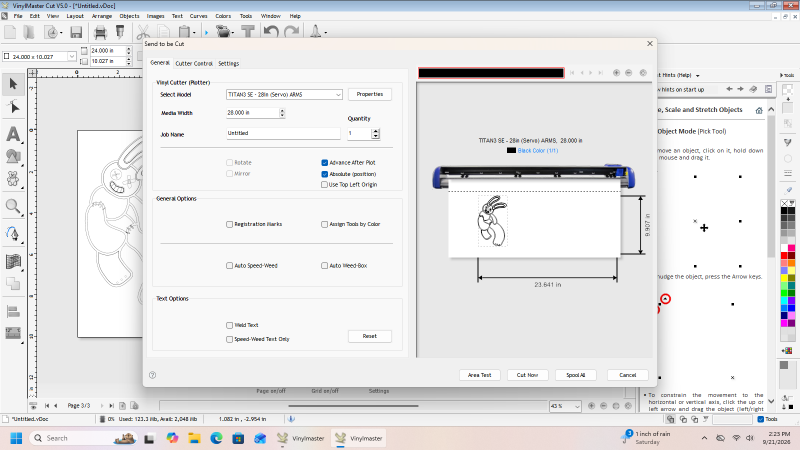This screenshot has height=450, width=800.
Task: Open Microsoft Edge from the taskbar
Action: tap(216, 438)
